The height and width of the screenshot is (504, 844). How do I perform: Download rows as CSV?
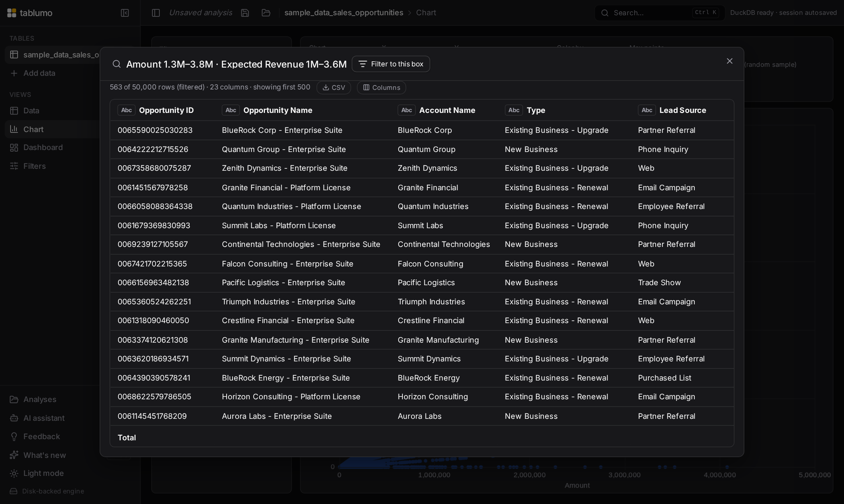click(334, 88)
